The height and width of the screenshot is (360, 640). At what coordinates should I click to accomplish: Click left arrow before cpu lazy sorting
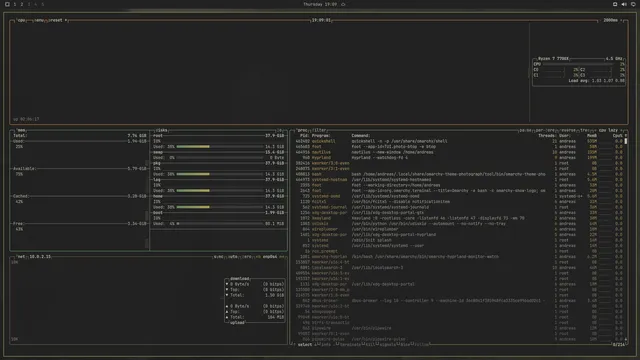click(x=596, y=130)
